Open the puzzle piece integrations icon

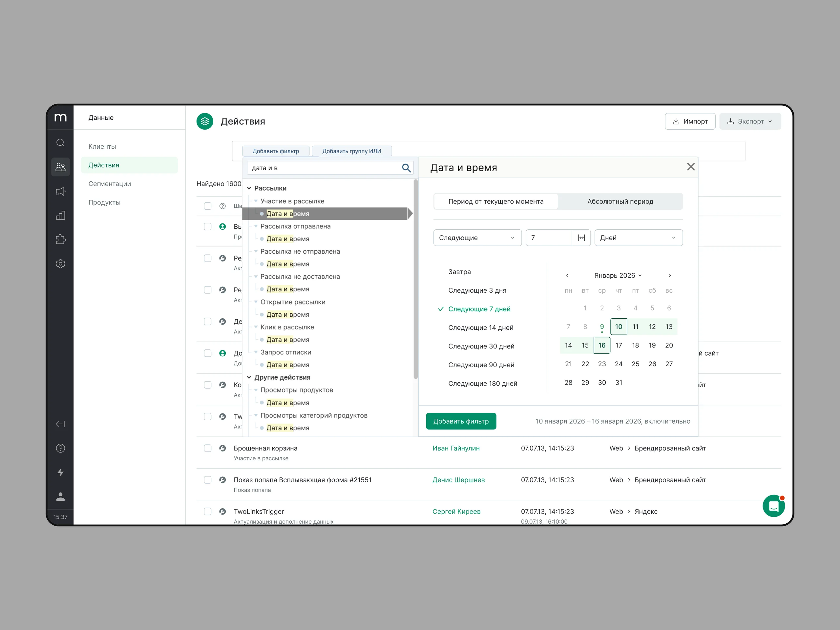pyautogui.click(x=60, y=240)
